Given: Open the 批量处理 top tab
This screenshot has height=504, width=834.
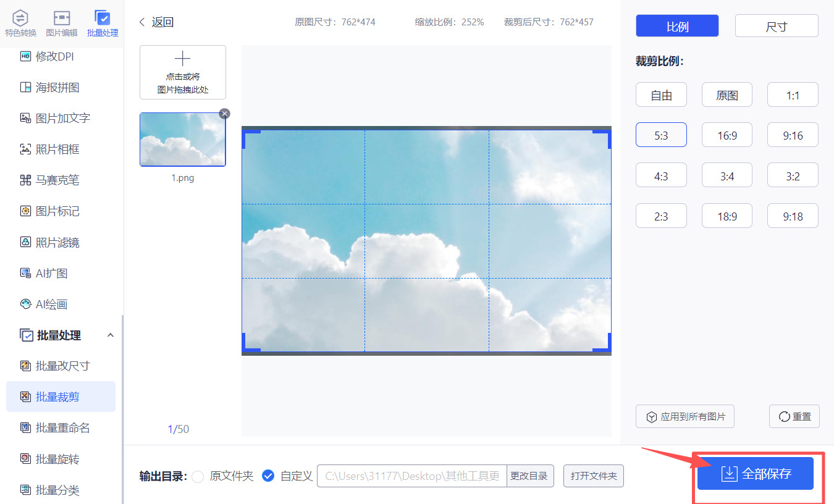Looking at the screenshot, I should tap(103, 23).
